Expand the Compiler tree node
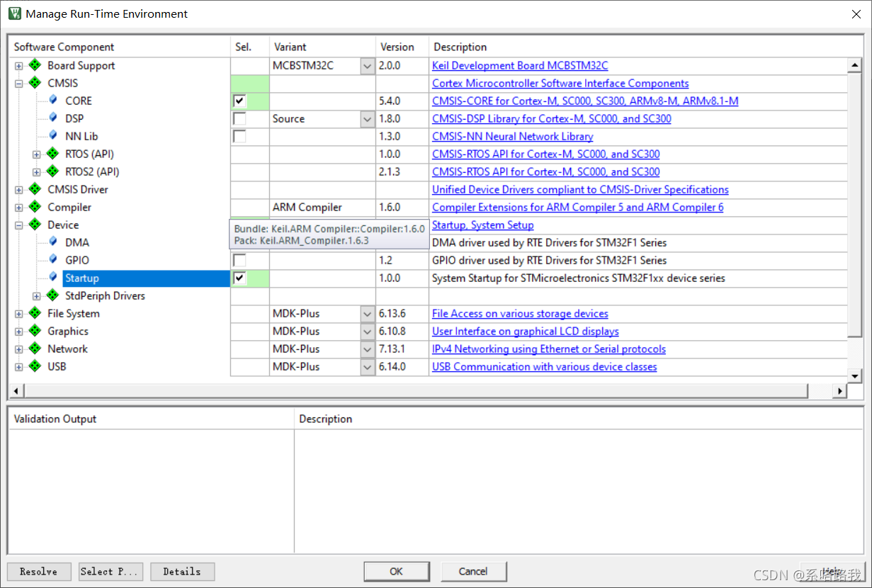 point(19,208)
